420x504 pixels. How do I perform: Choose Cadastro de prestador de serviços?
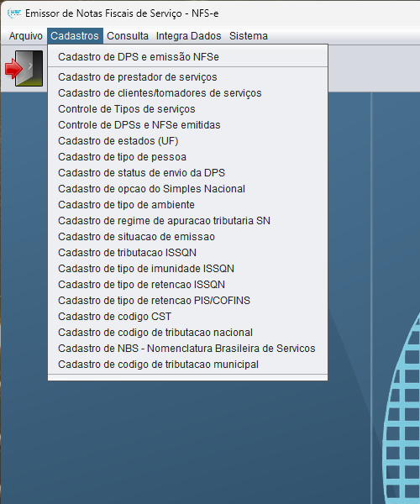click(187, 77)
